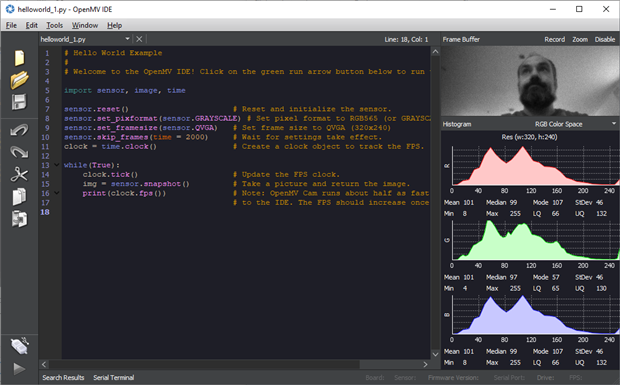Click line number 18 in the gutter

click(45, 212)
